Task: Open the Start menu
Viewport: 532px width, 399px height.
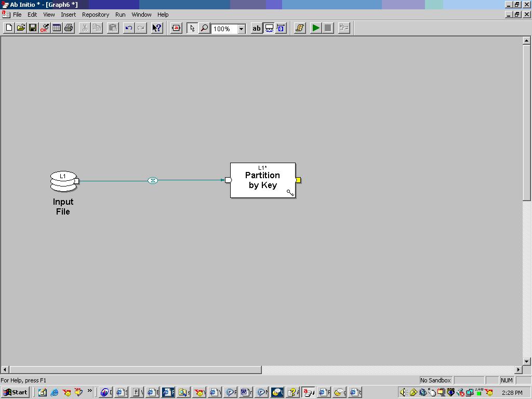Action: tap(14, 392)
